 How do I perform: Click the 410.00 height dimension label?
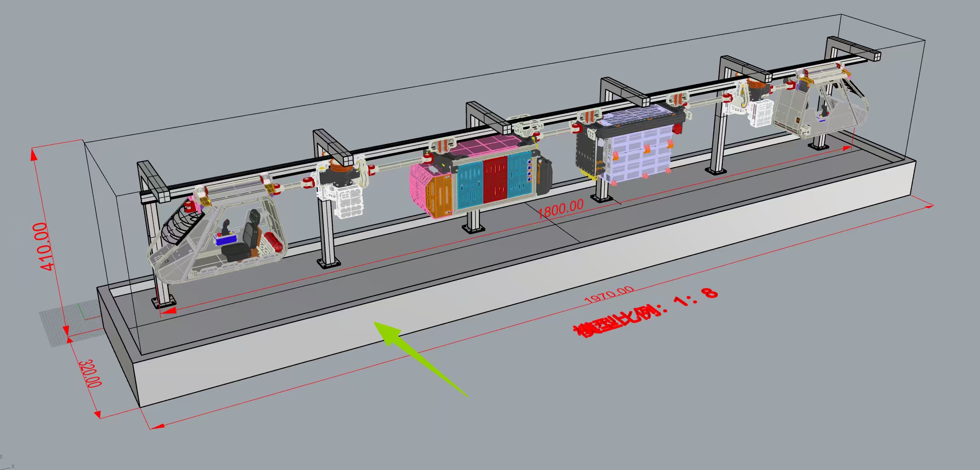tap(44, 246)
